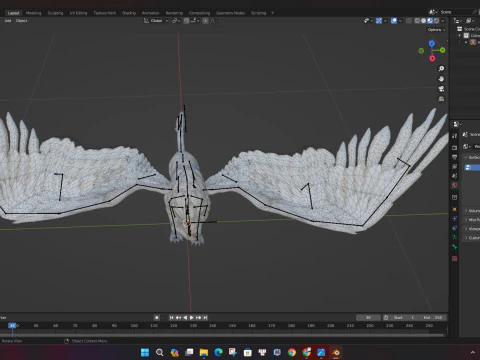The height and width of the screenshot is (360, 480).
Task: Switch to the Modeling workspace tab
Action: [33, 13]
